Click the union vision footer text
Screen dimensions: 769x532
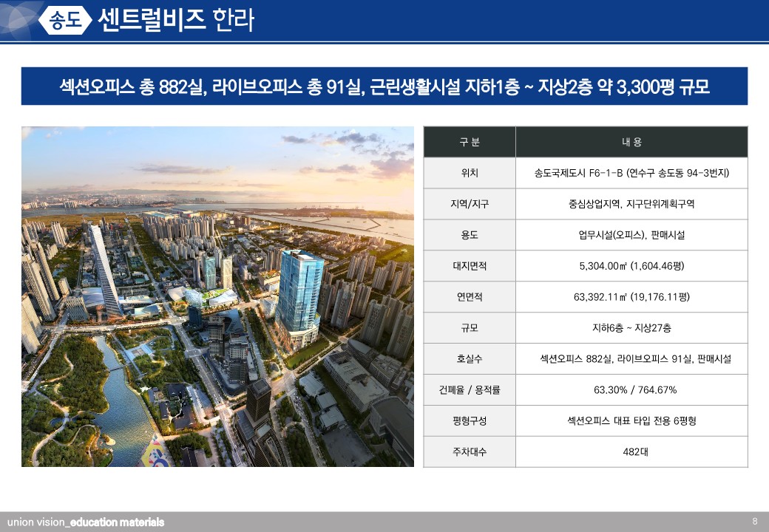click(86, 522)
